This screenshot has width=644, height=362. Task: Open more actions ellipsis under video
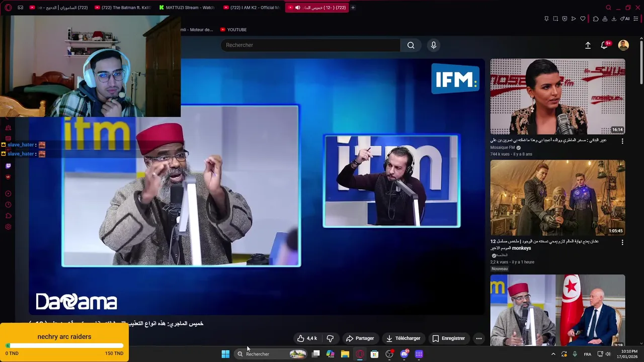point(479,338)
